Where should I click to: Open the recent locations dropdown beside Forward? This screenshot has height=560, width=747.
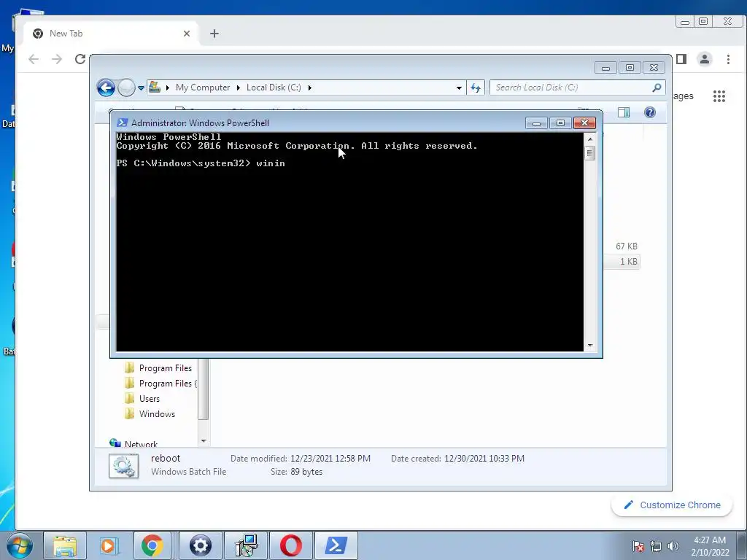(x=141, y=87)
